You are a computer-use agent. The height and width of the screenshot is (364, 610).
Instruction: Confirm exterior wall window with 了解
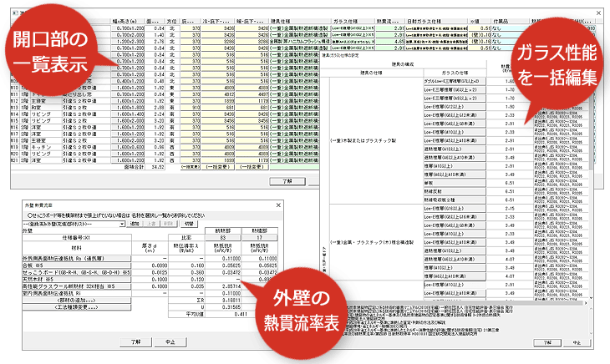(135, 341)
